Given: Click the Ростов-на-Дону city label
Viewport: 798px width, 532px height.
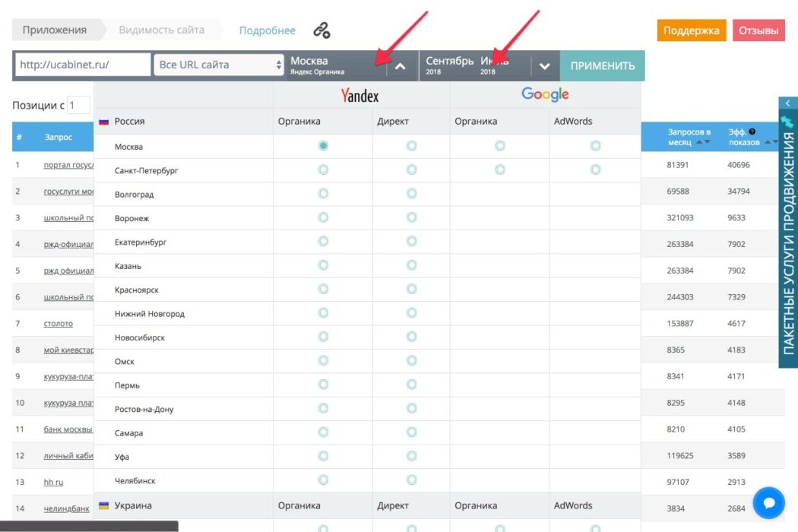Looking at the screenshot, I should click(144, 410).
